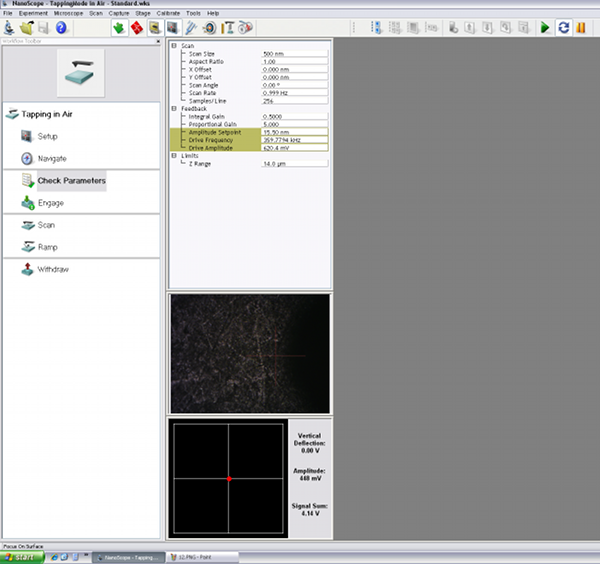Click the Windows Start button
Screen dimensions: 600x564
pyautogui.click(x=20, y=556)
